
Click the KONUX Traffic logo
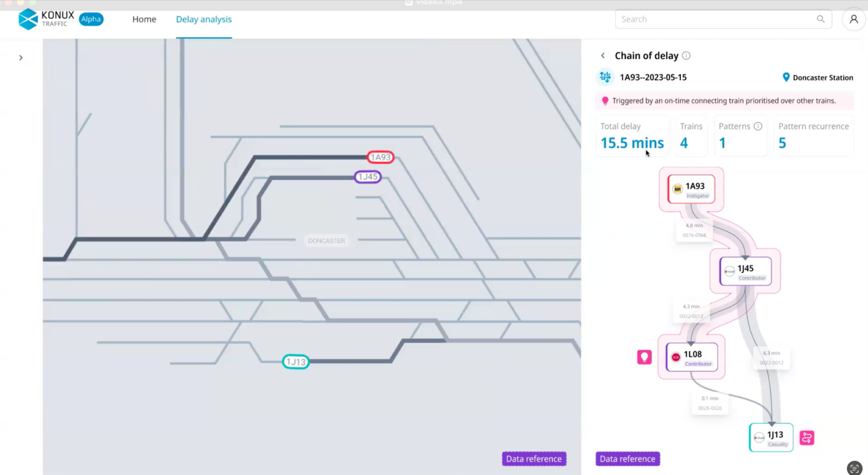[46, 19]
